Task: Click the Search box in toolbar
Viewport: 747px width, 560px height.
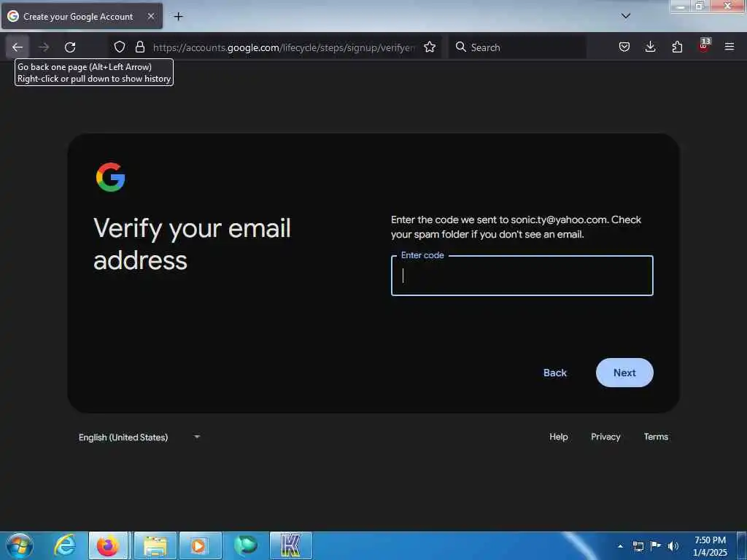Action: (517, 47)
